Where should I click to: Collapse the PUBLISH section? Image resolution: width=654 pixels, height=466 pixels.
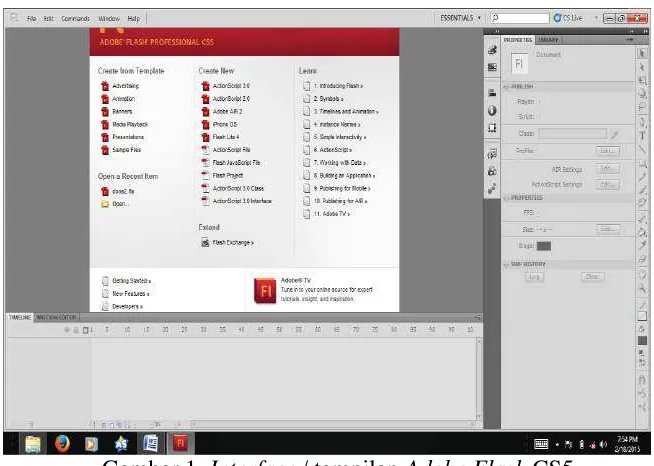click(x=507, y=86)
